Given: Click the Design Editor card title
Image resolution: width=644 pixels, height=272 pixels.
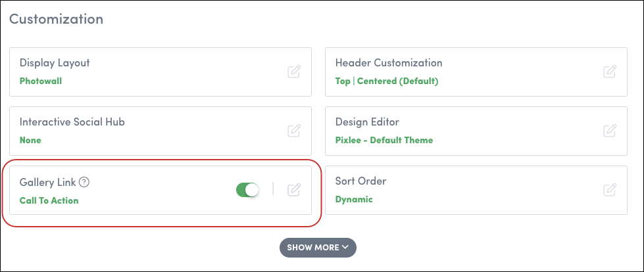Looking at the screenshot, I should [367, 122].
